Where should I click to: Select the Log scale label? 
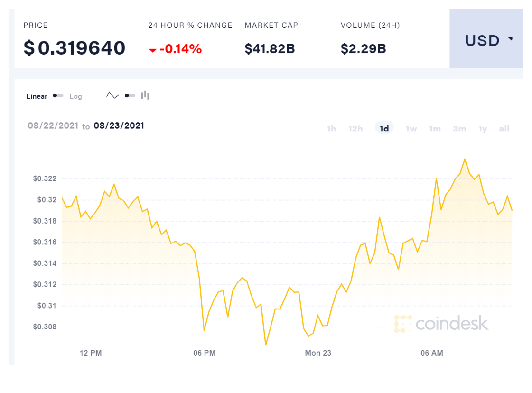(x=76, y=96)
